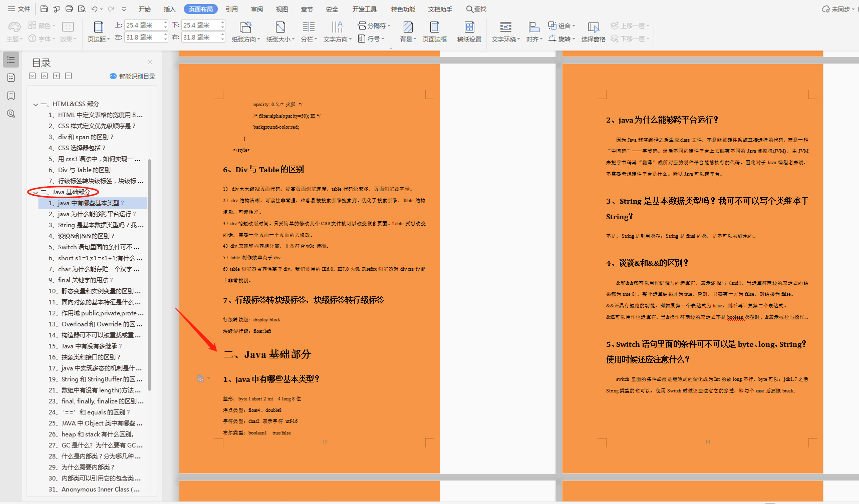Switch to the 引用 tab
Image resolution: width=859 pixels, height=504 pixels.
click(232, 9)
